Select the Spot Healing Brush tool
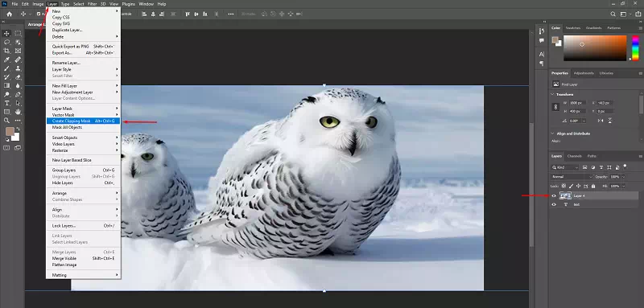This screenshot has width=644, height=308. click(x=18, y=60)
